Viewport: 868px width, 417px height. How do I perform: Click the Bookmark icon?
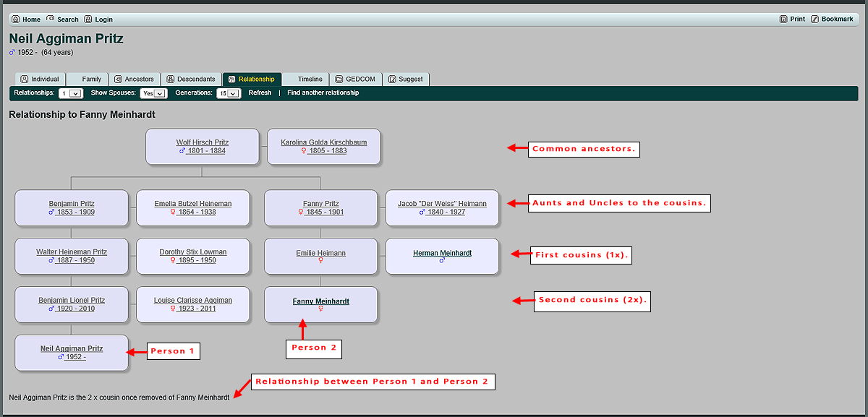(814, 19)
